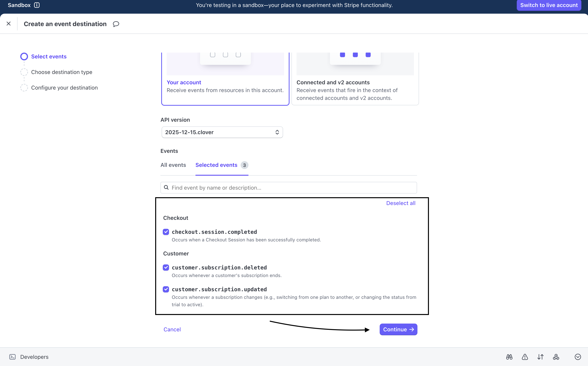The width and height of the screenshot is (588, 366).
Task: Click the Deselect all link
Action: click(x=401, y=203)
